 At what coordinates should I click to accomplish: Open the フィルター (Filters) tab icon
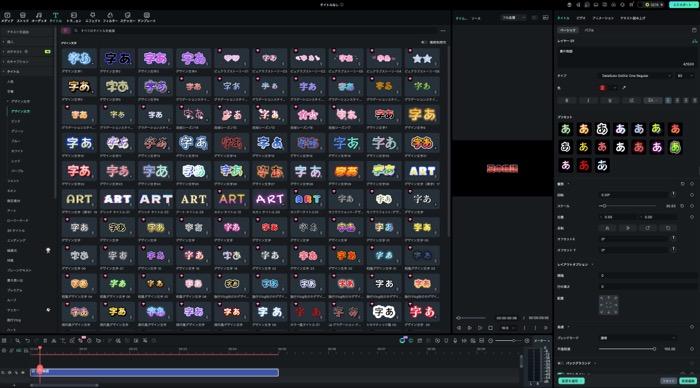(110, 17)
